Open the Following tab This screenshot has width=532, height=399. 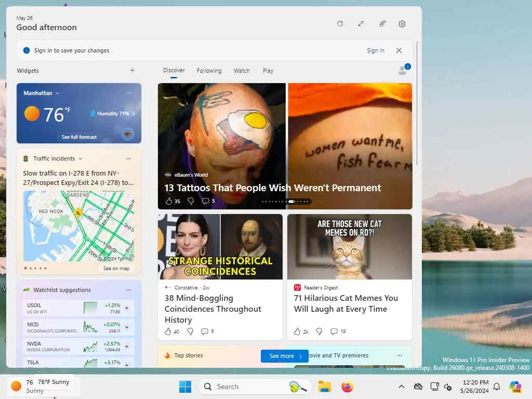[x=209, y=71]
